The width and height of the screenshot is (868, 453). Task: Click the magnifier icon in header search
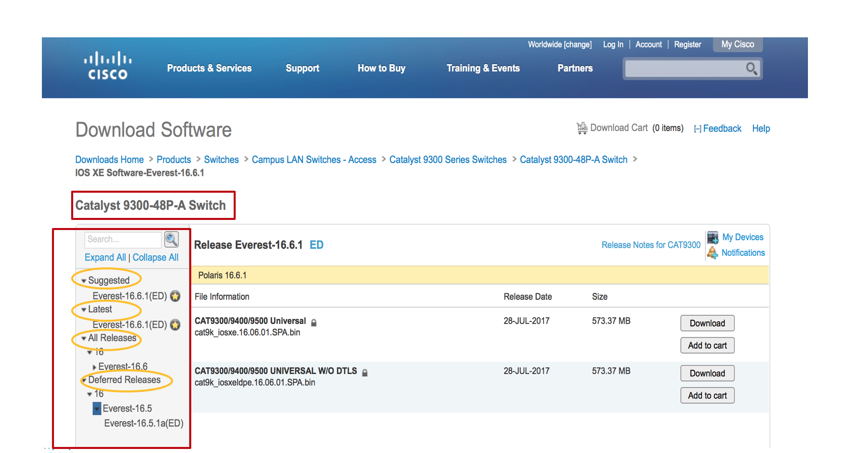751,69
